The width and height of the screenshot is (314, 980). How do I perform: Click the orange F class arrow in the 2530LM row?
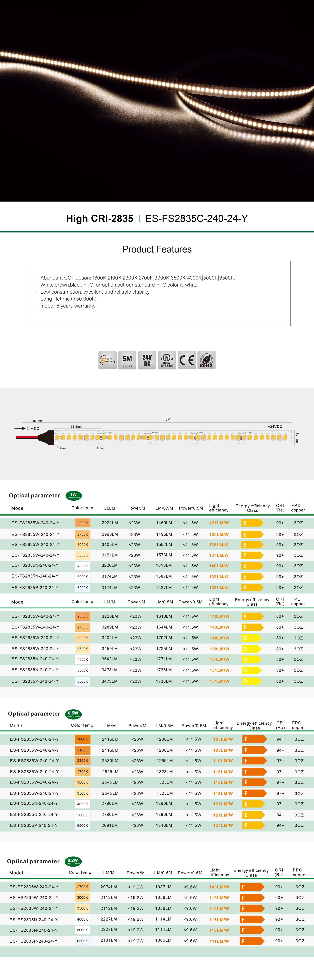click(254, 761)
